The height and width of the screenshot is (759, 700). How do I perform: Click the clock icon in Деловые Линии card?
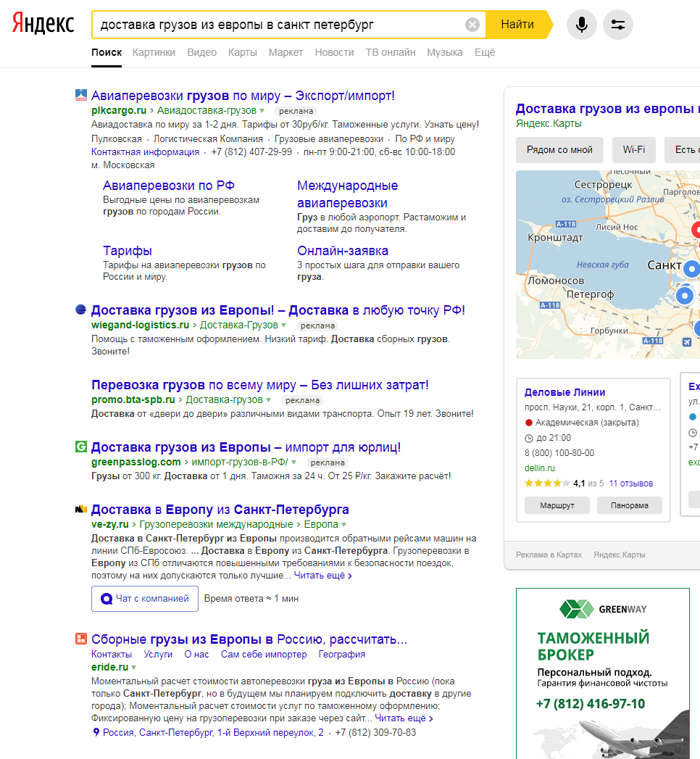point(529,438)
